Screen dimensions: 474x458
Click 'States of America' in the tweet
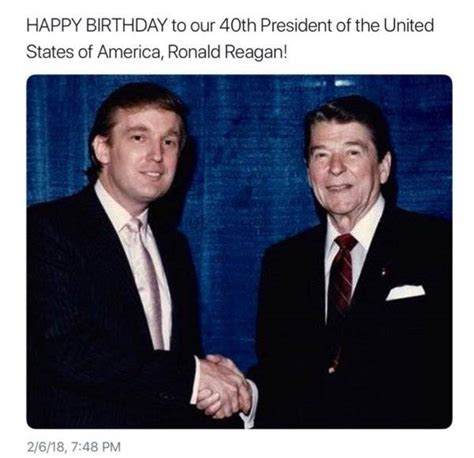(x=93, y=52)
